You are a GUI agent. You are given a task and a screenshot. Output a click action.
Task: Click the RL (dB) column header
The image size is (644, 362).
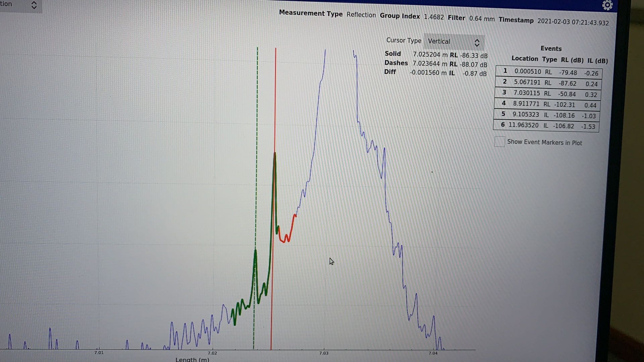pyautogui.click(x=572, y=60)
